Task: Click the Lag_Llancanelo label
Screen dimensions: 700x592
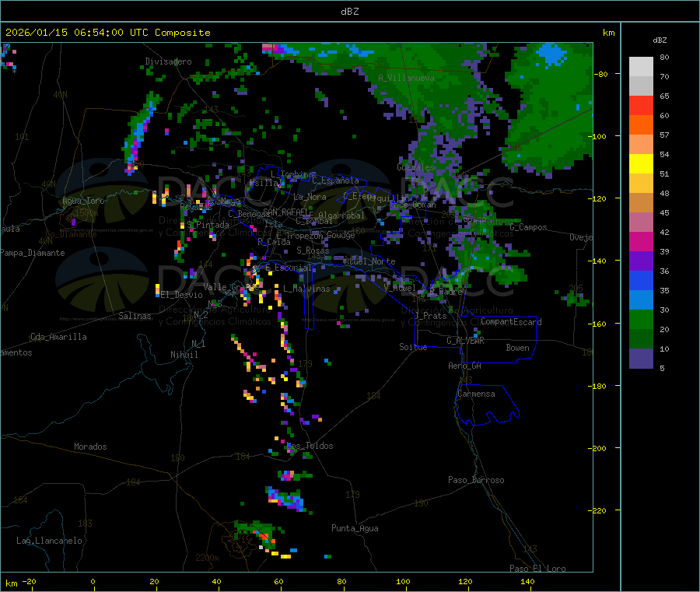Action: click(x=50, y=540)
